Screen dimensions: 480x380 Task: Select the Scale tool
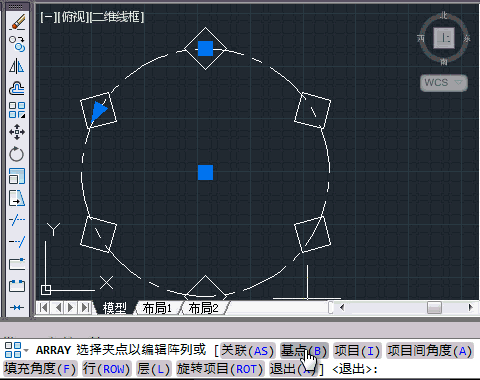[17, 176]
